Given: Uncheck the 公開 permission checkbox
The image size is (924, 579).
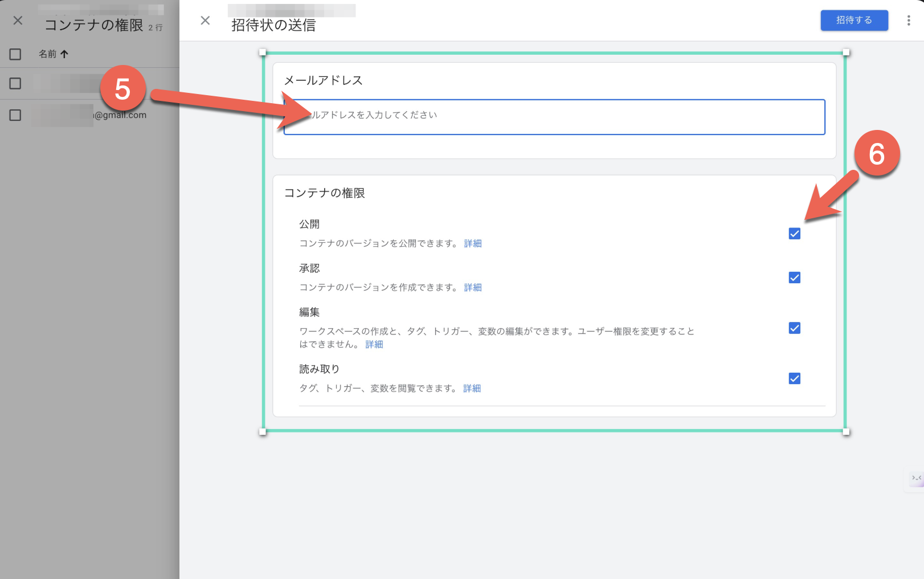Looking at the screenshot, I should coord(794,233).
